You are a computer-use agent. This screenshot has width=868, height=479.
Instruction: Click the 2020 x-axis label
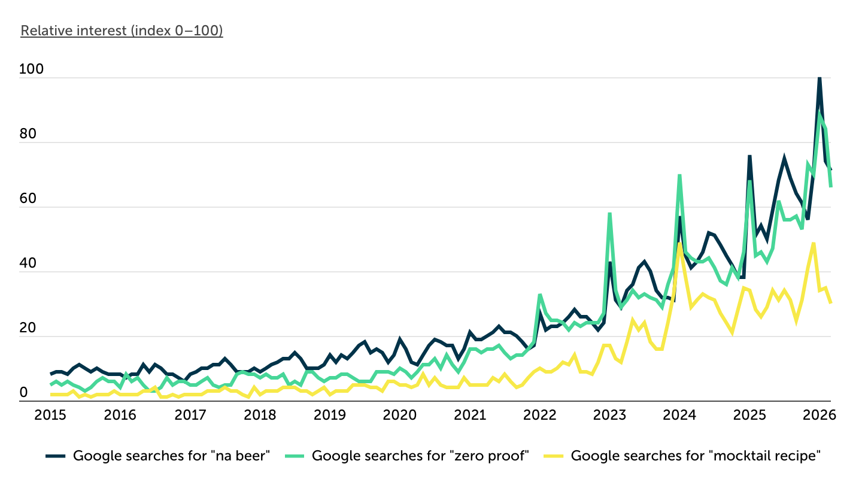(399, 414)
